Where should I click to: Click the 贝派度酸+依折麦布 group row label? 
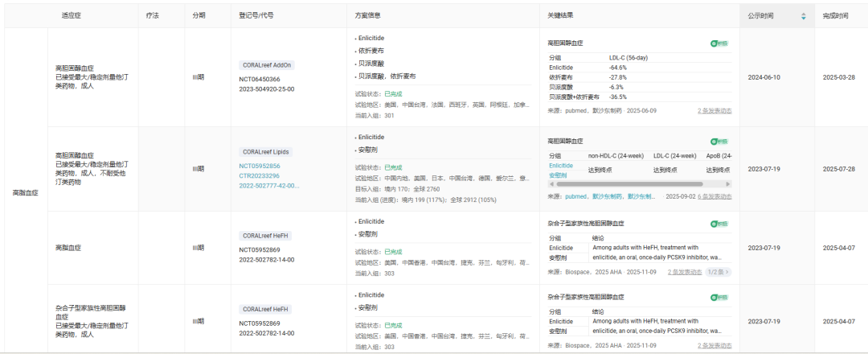[574, 97]
